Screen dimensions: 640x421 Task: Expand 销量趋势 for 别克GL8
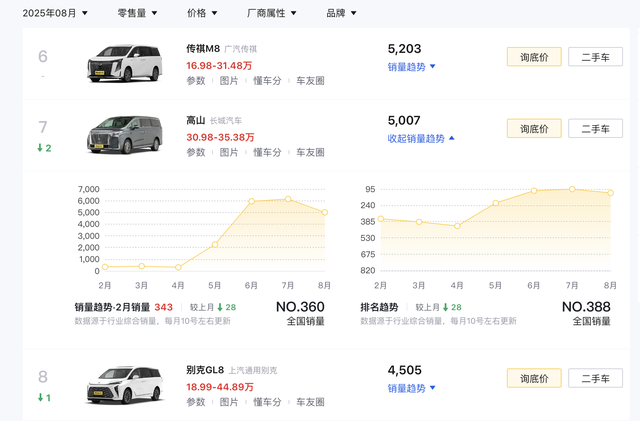click(411, 388)
